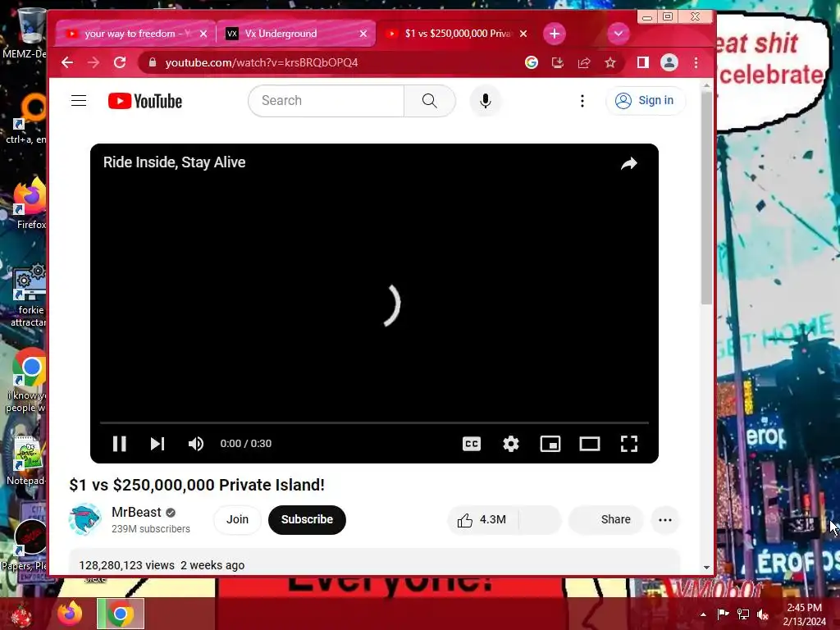
Task: Select the '$1 vs $250,000,000' tab
Action: pos(456,34)
